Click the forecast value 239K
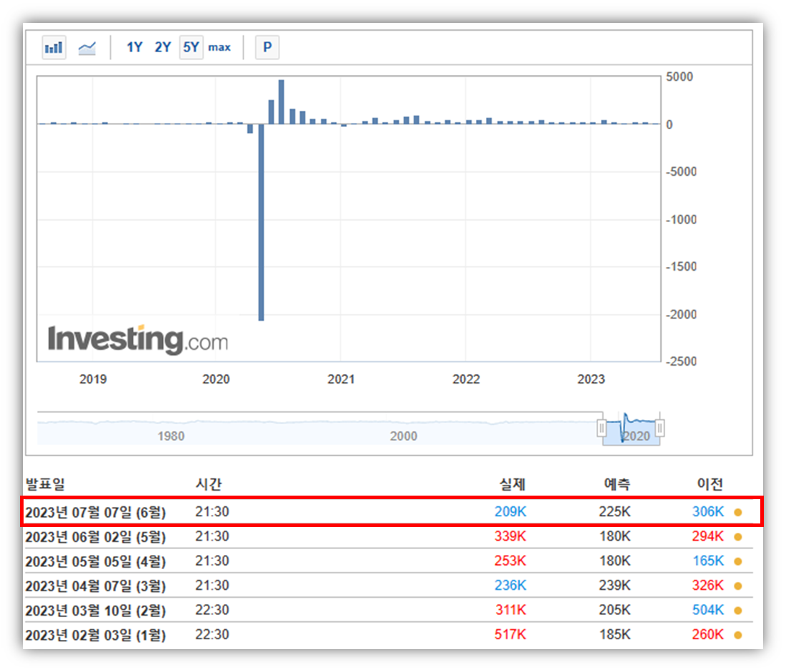The width and height of the screenshot is (786, 672). 615,586
